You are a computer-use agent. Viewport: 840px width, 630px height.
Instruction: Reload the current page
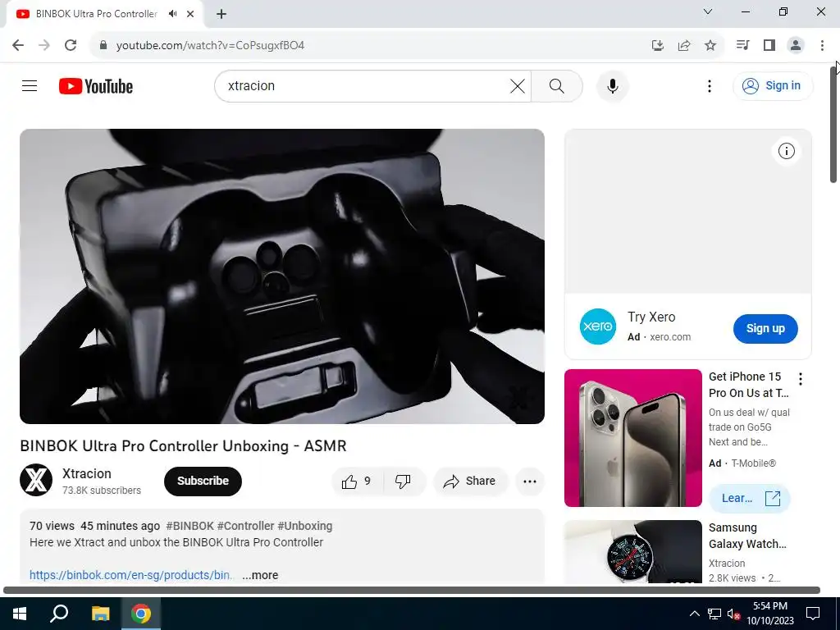click(71, 45)
